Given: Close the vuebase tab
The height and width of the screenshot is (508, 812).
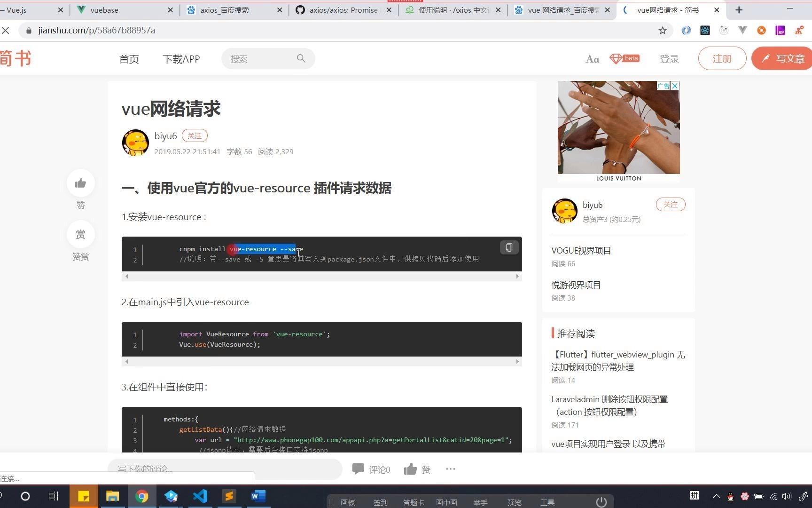Looking at the screenshot, I should coord(170,10).
